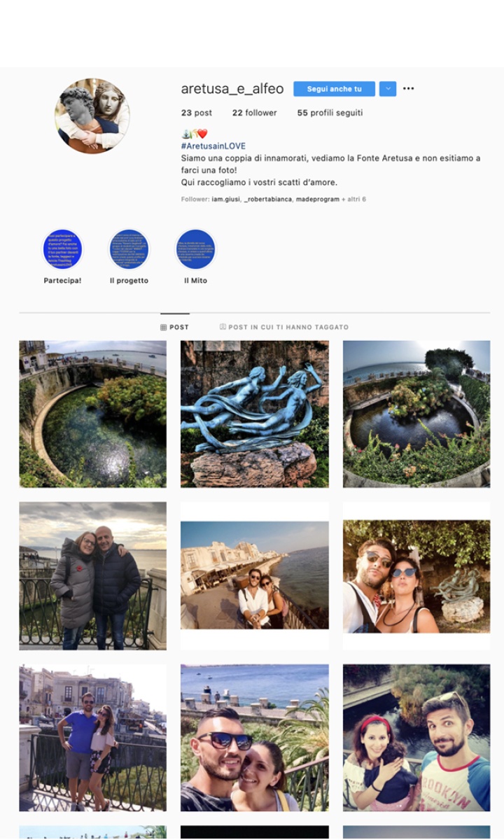The width and height of the screenshot is (504, 840).
Task: Open the first fountain pond photo
Action: click(93, 414)
